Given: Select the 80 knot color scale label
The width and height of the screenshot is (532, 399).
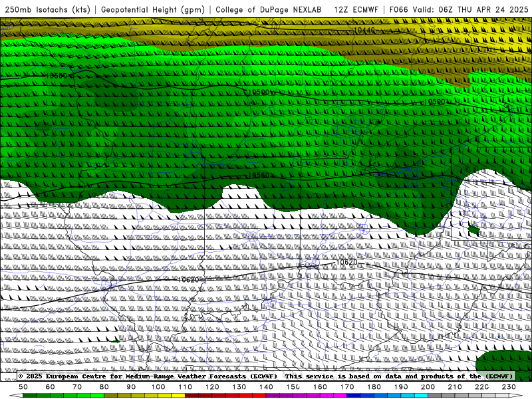Looking at the screenshot, I should [104, 387].
